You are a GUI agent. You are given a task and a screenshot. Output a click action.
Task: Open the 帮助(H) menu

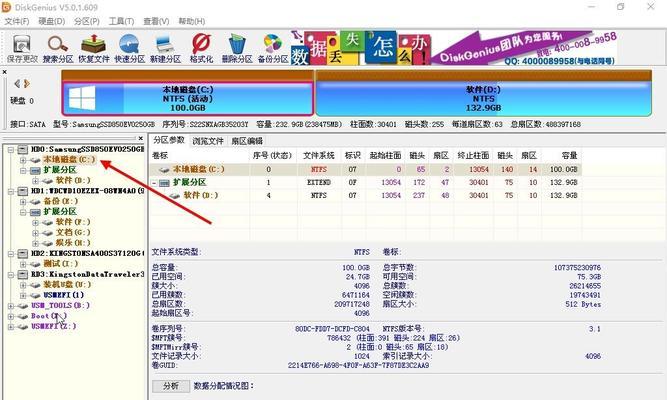pos(191,21)
